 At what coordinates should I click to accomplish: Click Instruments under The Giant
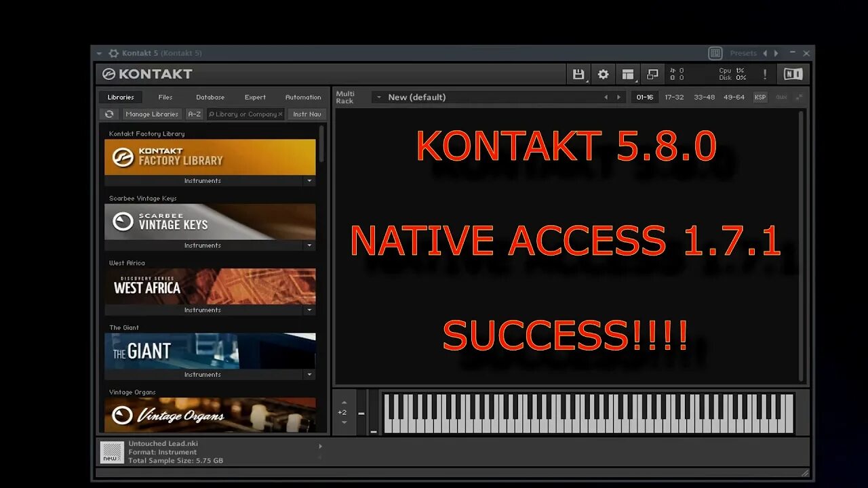(x=203, y=374)
